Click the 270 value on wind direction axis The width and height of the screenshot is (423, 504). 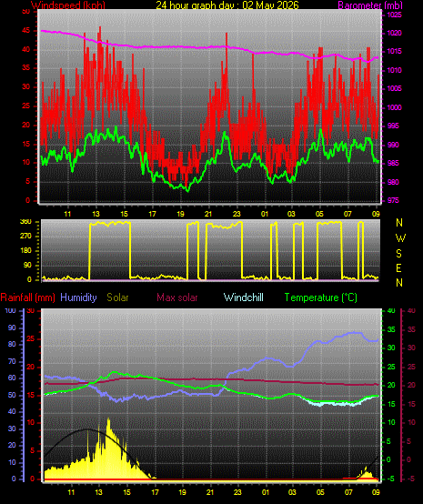[x=25, y=237]
